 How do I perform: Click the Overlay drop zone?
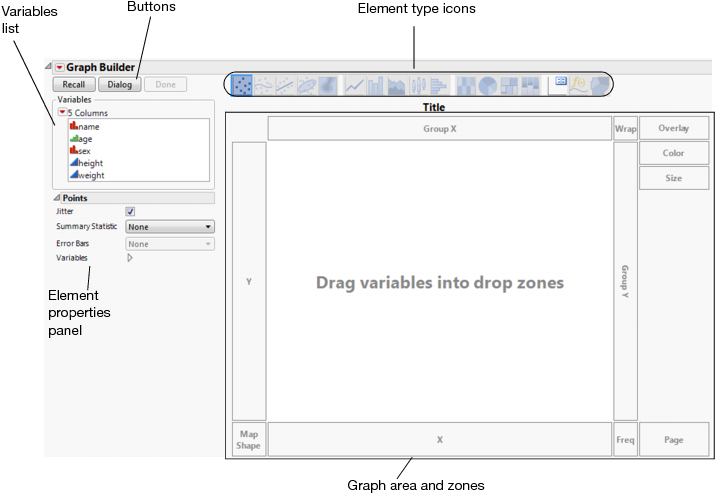coord(674,128)
